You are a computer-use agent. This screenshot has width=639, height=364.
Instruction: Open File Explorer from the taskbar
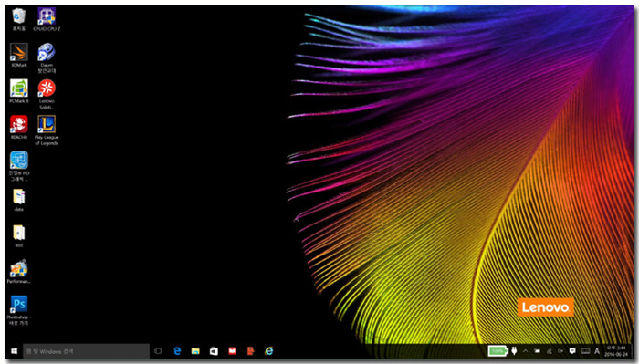coord(195,351)
